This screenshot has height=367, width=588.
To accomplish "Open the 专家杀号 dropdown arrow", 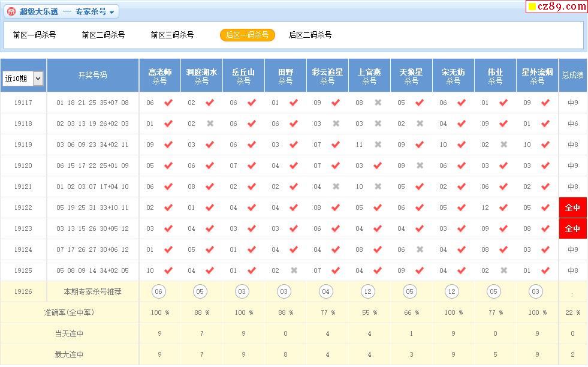I will pos(111,13).
